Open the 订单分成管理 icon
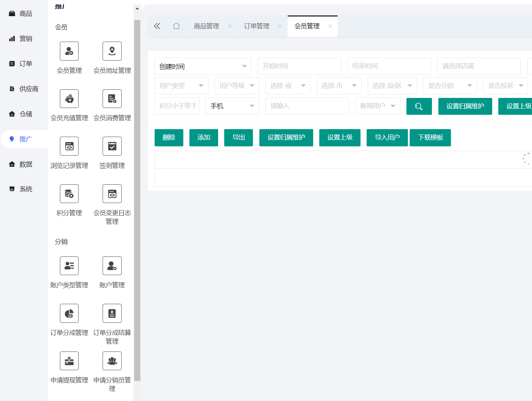The width and height of the screenshot is (532, 401). pos(69,313)
